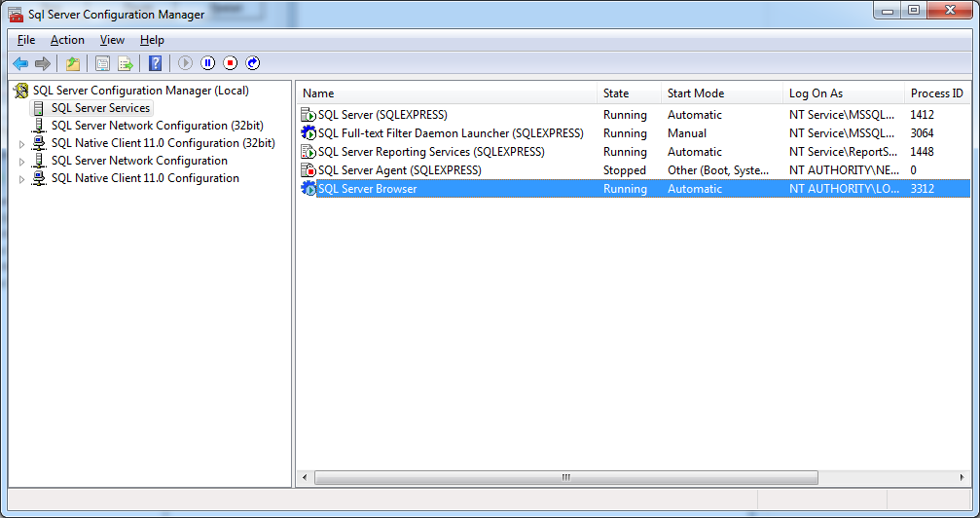Expand the SQL Native Client 11.0 Configuration node
This screenshot has width=980, height=518.
coord(21,179)
